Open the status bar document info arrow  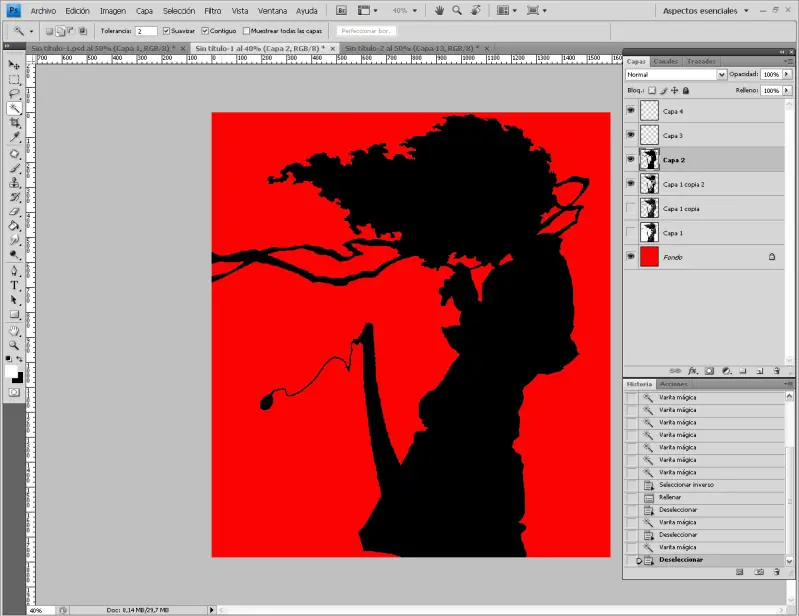211,610
